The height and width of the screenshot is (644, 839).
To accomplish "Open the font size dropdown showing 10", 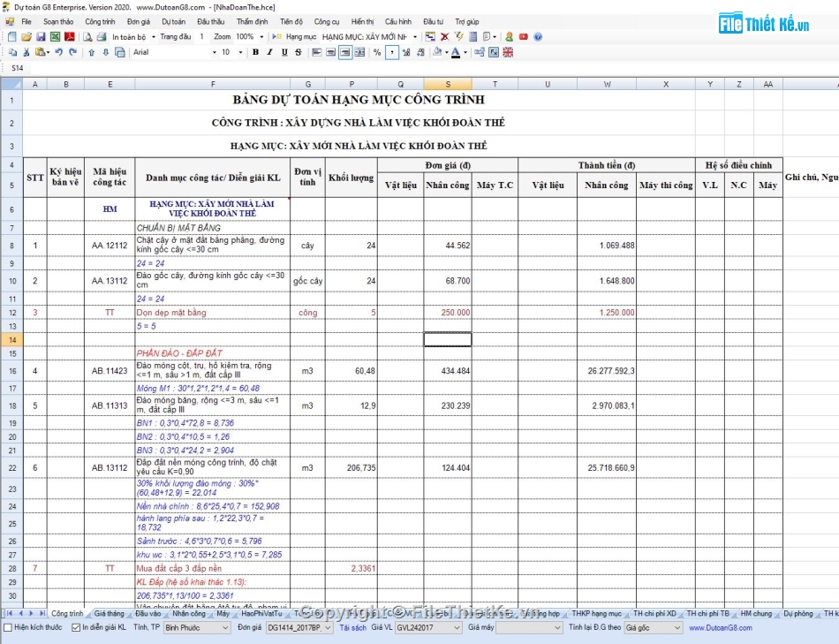I will tap(241, 52).
